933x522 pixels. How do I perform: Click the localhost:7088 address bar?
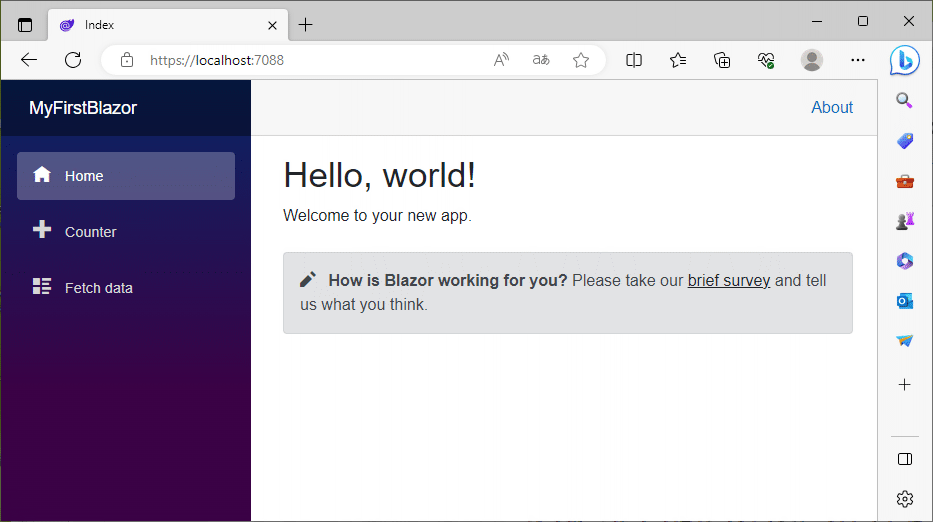300,60
